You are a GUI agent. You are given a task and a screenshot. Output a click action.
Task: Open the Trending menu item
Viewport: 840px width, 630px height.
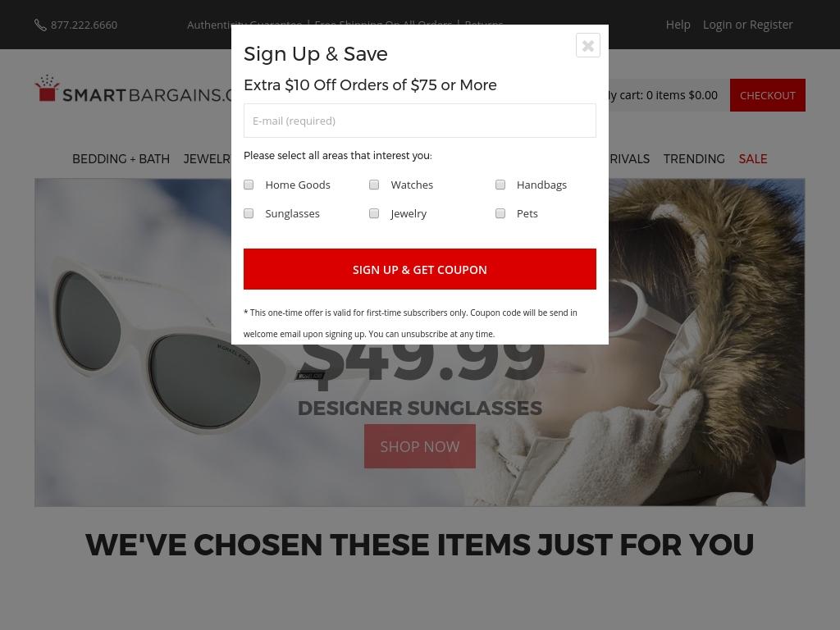694,159
